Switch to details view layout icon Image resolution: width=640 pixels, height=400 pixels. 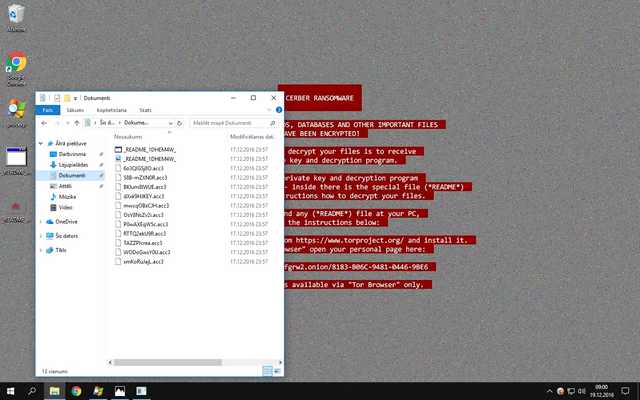click(267, 371)
